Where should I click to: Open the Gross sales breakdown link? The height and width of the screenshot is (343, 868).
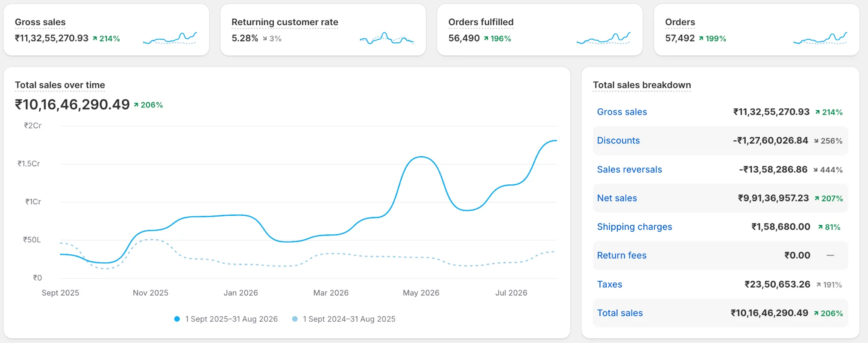622,112
